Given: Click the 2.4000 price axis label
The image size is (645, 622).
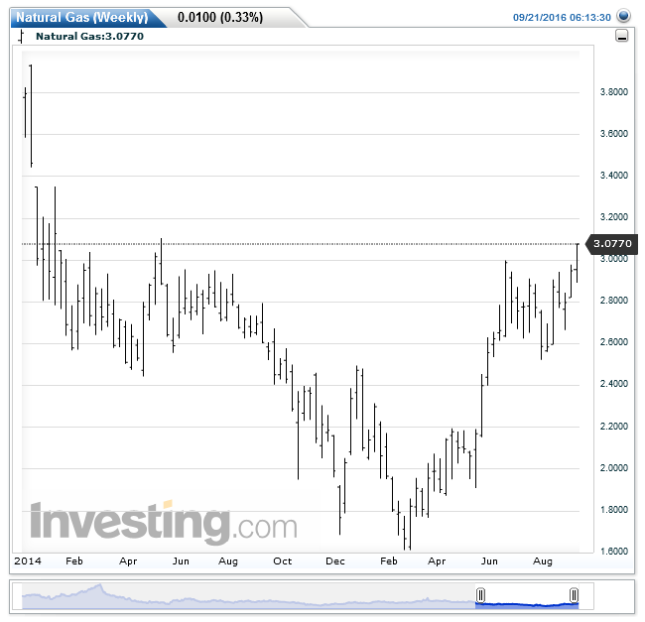Looking at the screenshot, I should point(614,383).
